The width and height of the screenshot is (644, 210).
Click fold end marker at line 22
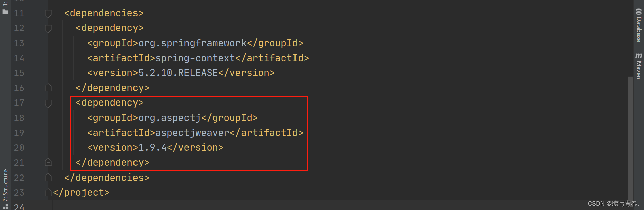(x=48, y=178)
